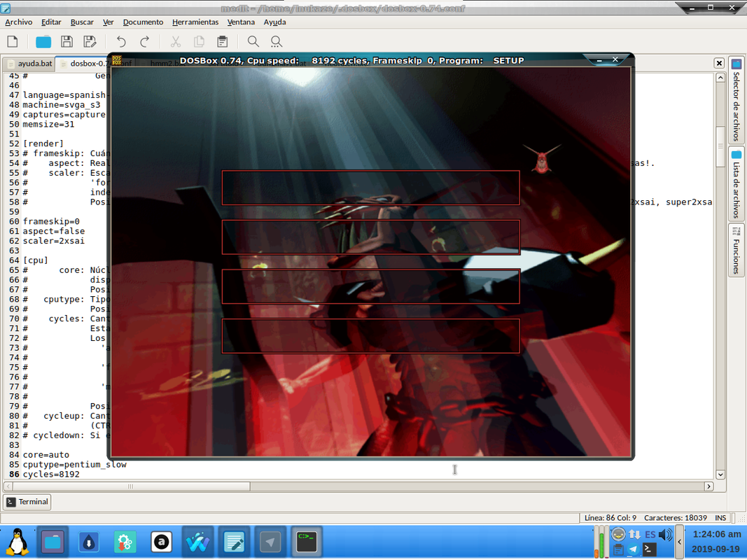
Task: Open the Selector de archivos side panel
Action: click(736, 100)
